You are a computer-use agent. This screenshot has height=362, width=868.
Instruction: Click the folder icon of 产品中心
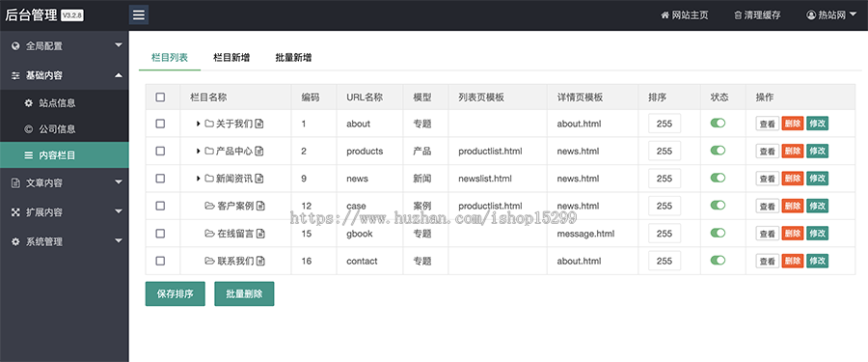point(209,151)
